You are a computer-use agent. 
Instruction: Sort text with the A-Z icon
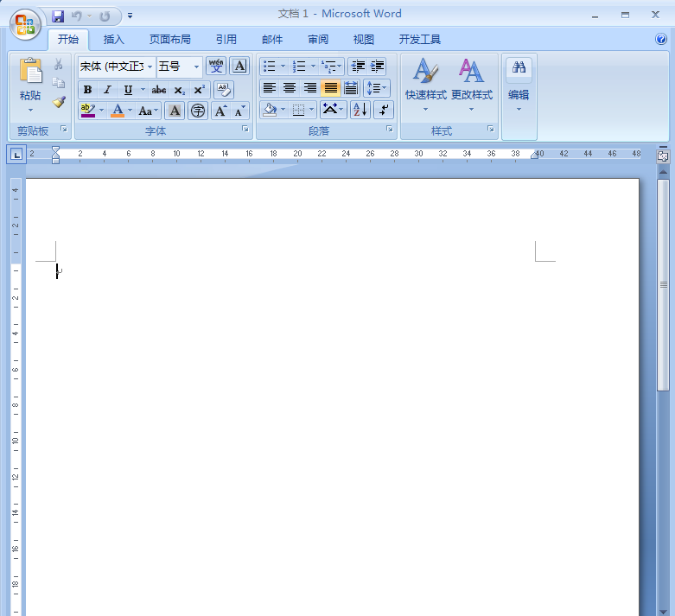(360, 110)
